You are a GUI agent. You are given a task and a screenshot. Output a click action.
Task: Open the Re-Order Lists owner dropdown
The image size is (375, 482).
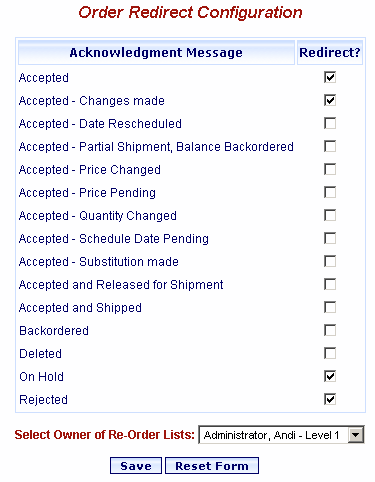click(281, 435)
